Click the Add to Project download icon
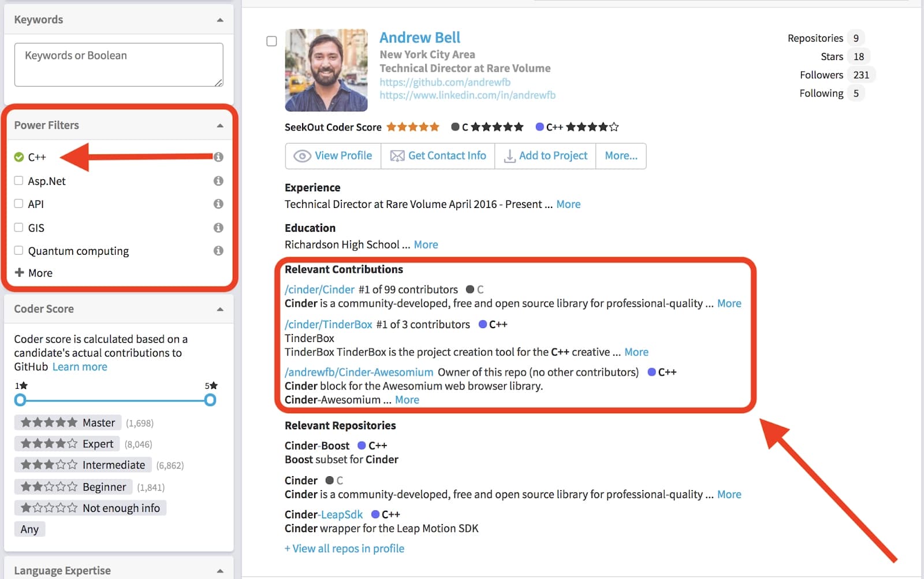The image size is (924, 579). click(511, 155)
